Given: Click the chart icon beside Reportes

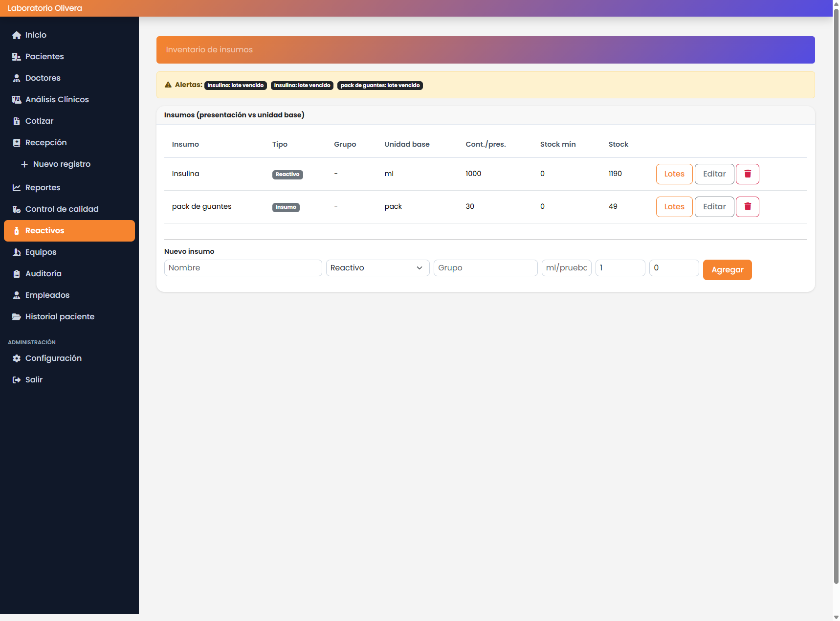Looking at the screenshot, I should pos(17,188).
